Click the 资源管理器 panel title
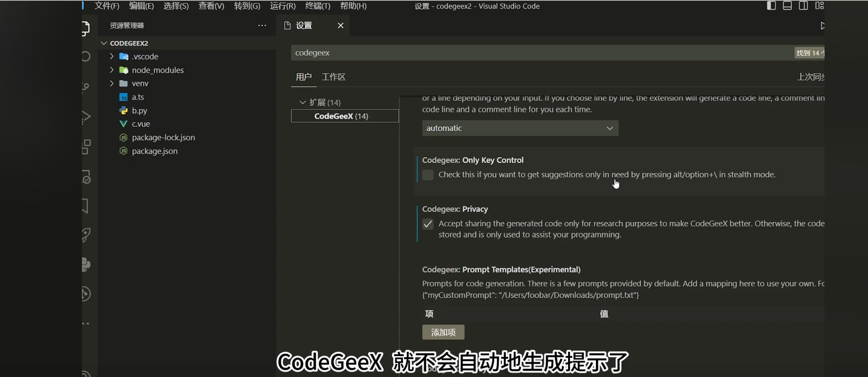Screen dimensions: 868x377 coord(127,25)
